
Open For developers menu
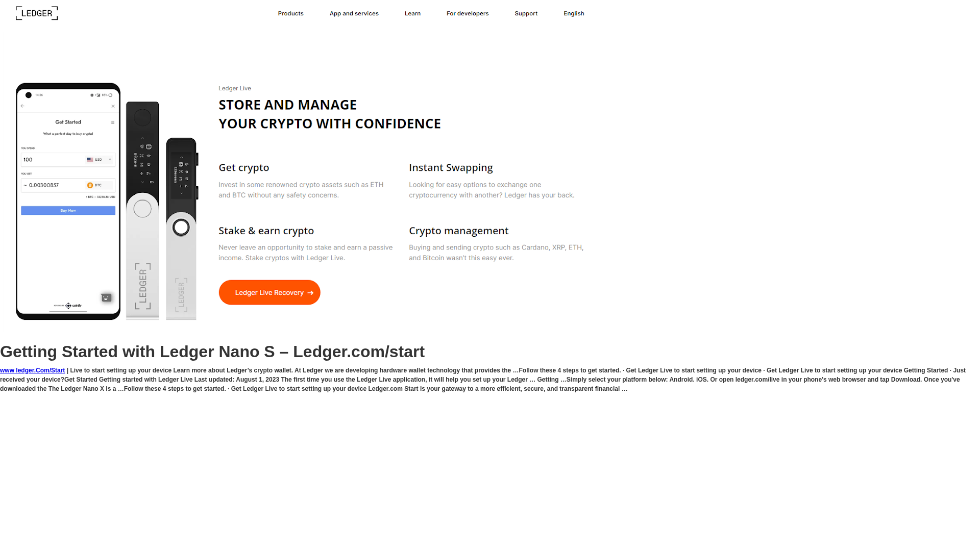pyautogui.click(x=468, y=13)
